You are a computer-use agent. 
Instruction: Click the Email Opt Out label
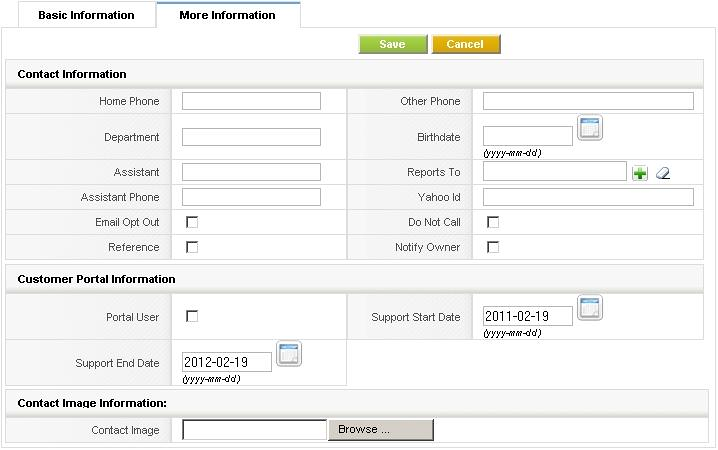pyautogui.click(x=127, y=222)
